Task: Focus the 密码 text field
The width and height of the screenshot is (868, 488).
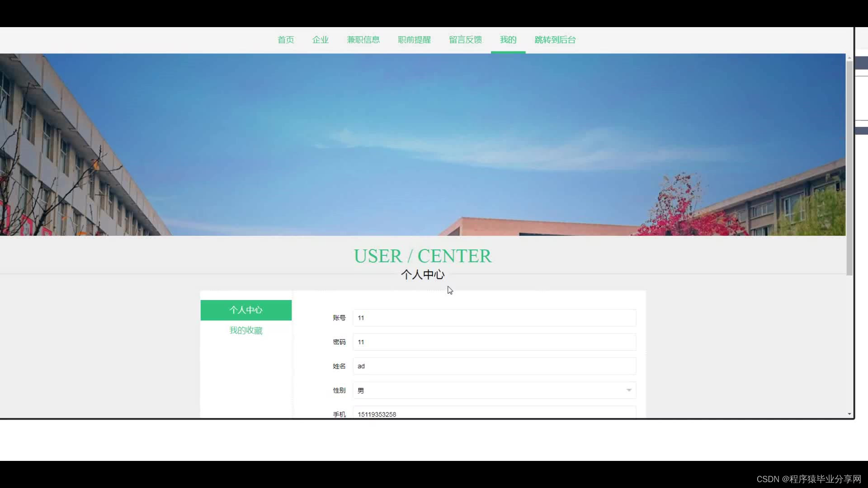Action: pos(494,342)
